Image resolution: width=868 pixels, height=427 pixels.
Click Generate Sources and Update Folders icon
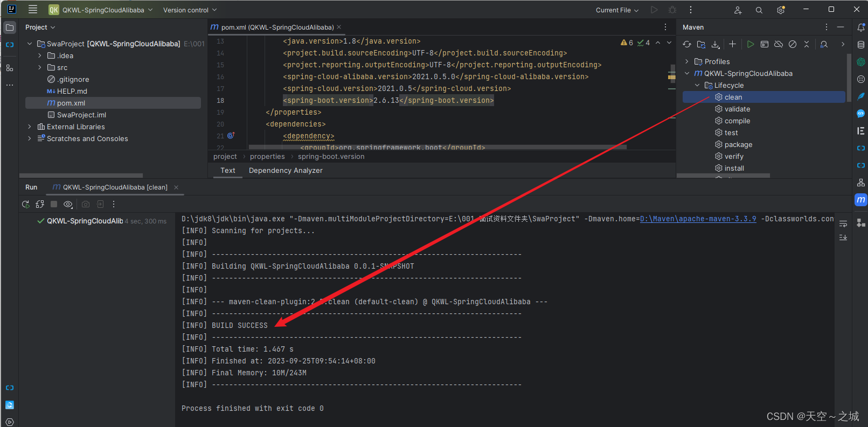click(x=701, y=44)
